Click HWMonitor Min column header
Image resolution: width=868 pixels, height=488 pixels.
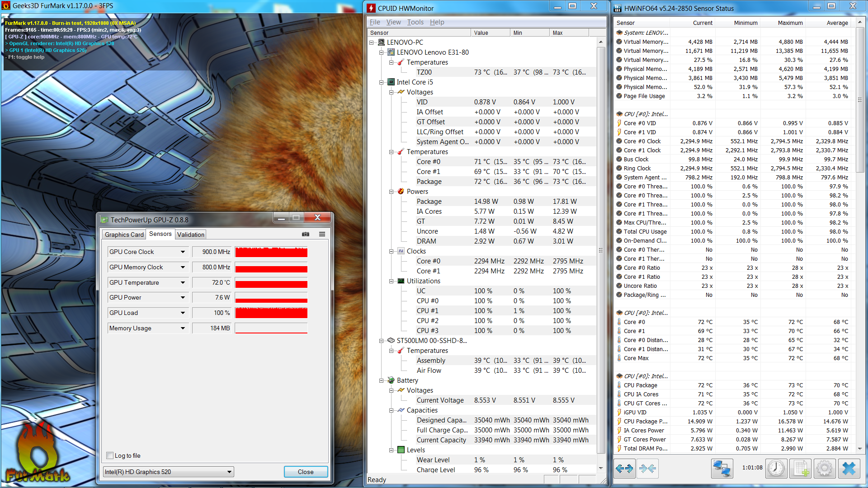529,33
